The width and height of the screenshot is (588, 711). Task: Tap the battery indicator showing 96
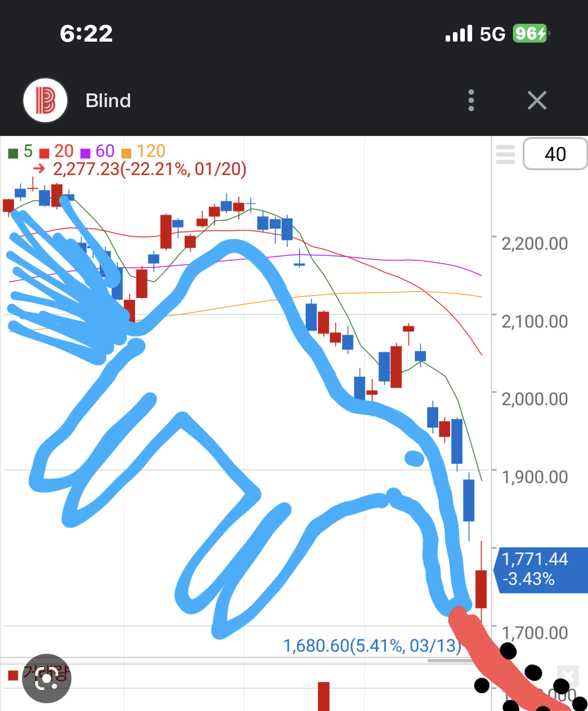[x=531, y=33]
